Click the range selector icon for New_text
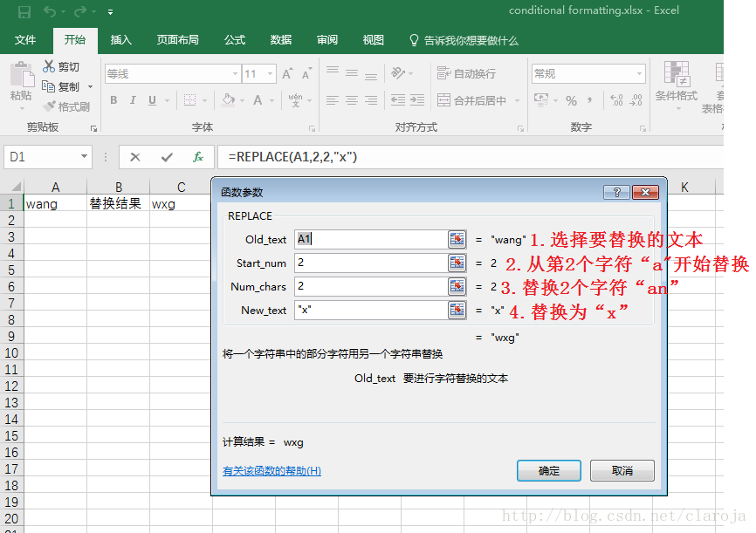This screenshot has width=756, height=533. (457, 310)
